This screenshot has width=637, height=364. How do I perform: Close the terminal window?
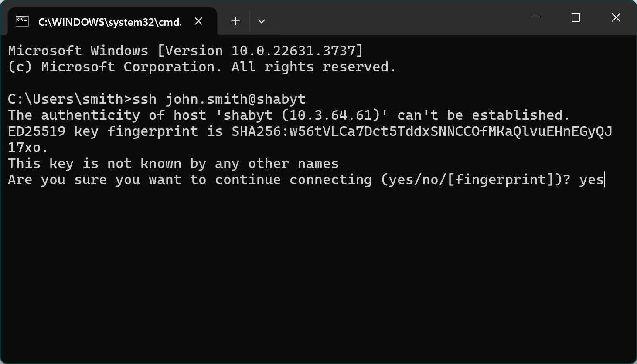point(616,17)
